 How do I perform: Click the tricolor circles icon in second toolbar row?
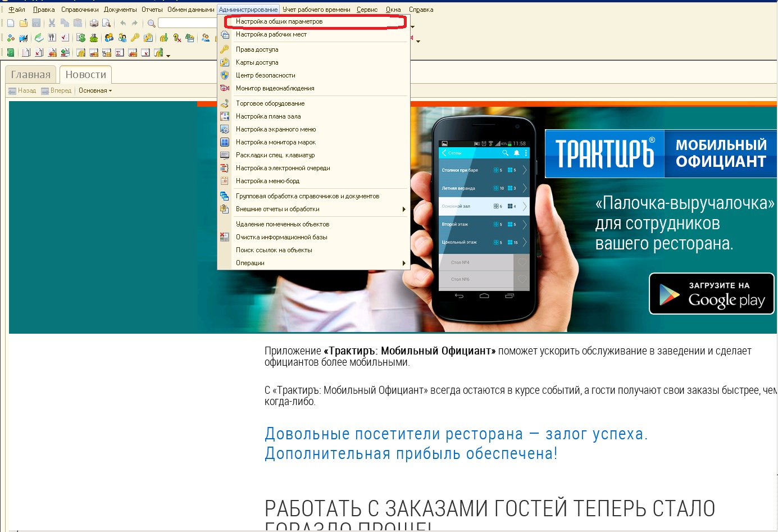click(11, 38)
